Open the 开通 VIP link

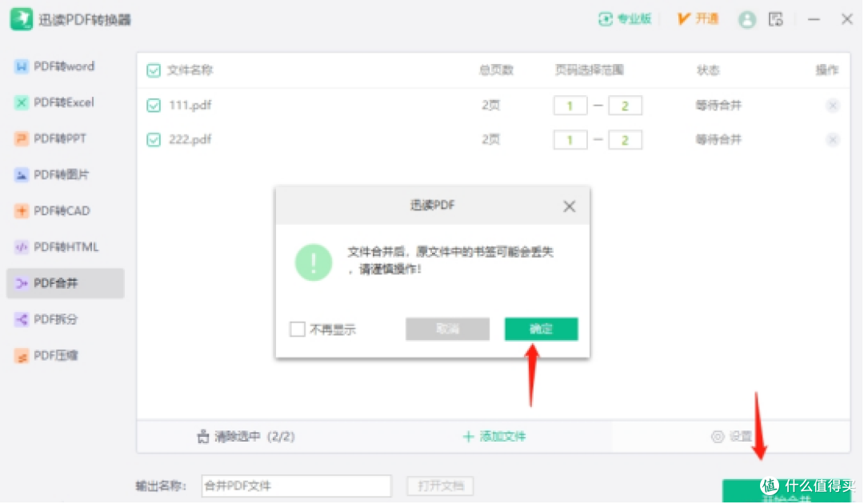698,19
